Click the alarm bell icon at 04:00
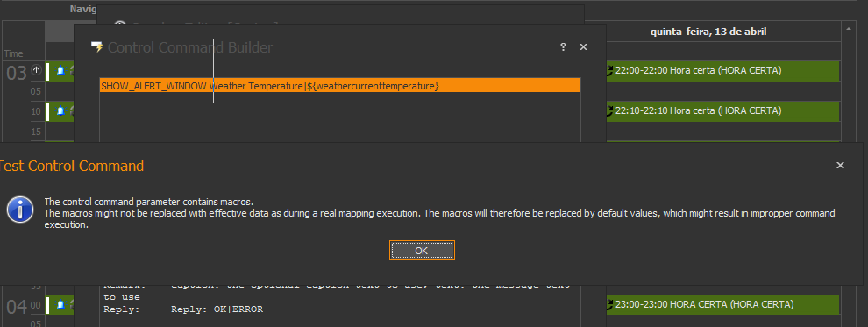 (x=60, y=304)
